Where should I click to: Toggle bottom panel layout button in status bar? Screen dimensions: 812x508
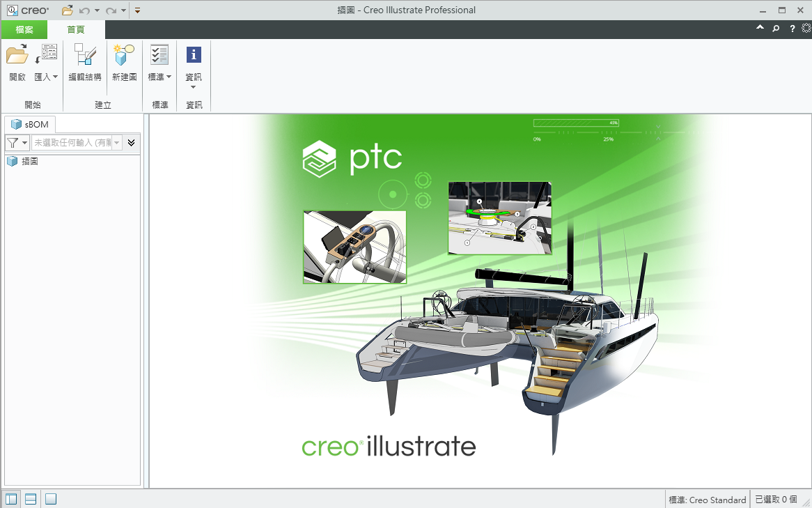pyautogui.click(x=31, y=499)
